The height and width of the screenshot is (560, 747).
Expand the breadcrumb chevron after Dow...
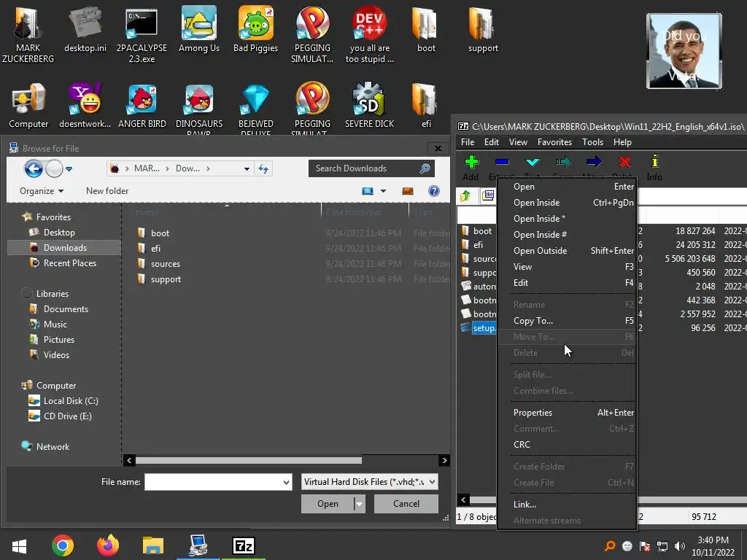tap(208, 168)
